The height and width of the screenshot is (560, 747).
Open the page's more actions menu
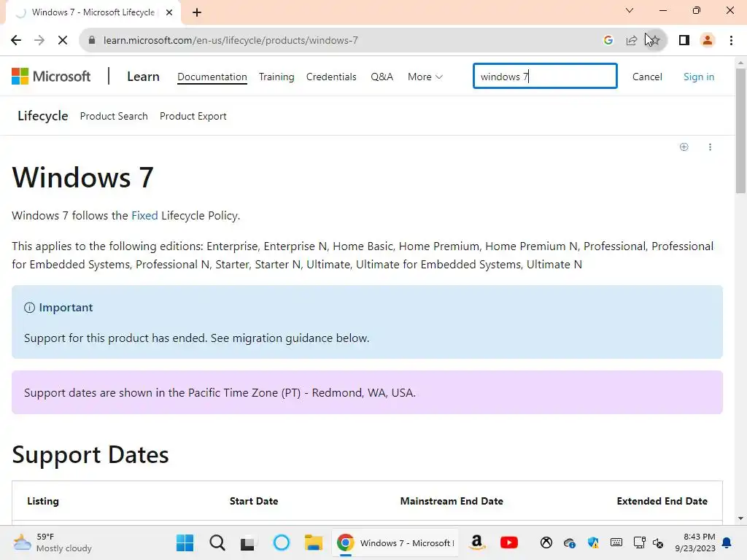coord(710,147)
